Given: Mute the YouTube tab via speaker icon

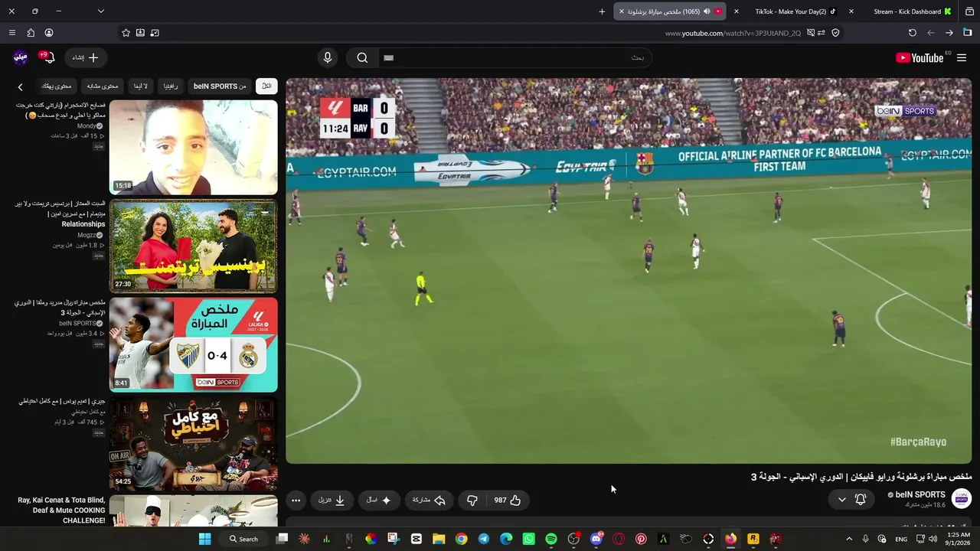Looking at the screenshot, I should [706, 11].
